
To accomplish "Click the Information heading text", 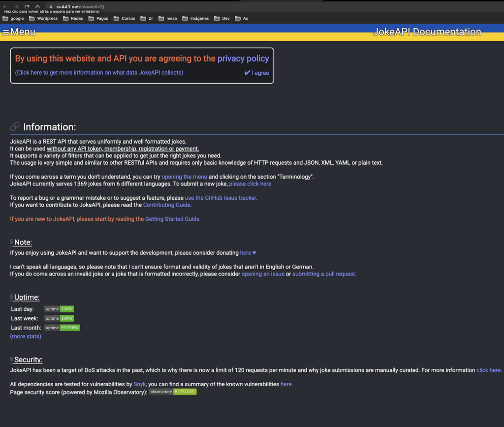I will point(50,127).
